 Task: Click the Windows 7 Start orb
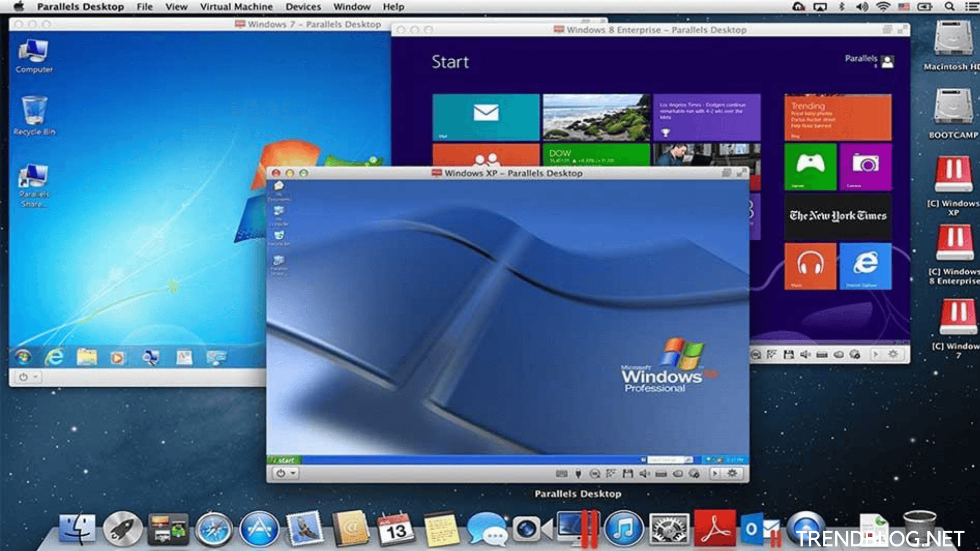coord(23,357)
